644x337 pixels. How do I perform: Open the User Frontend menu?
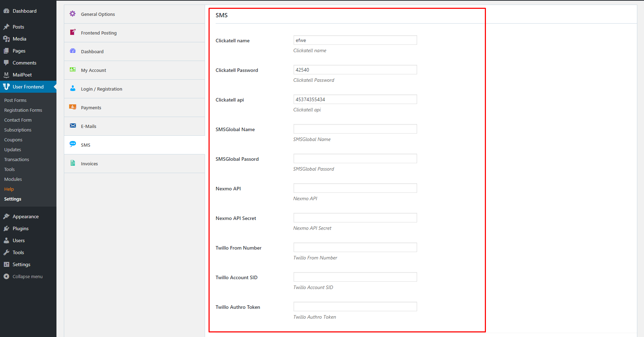tap(28, 87)
